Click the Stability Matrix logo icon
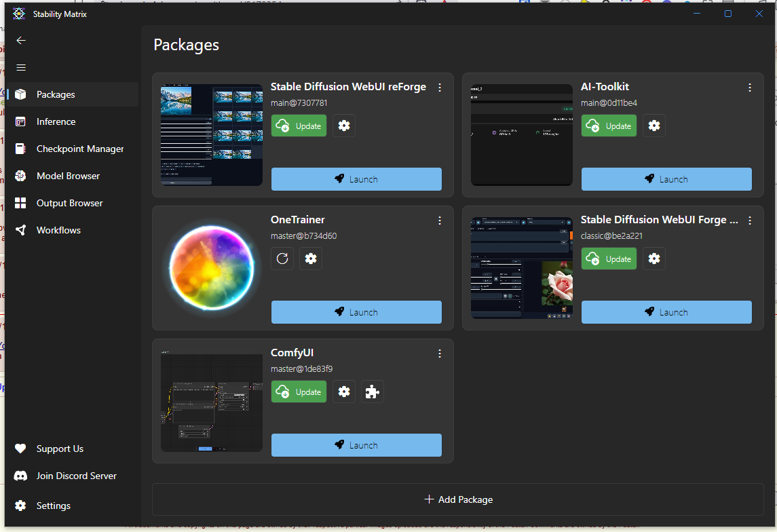 click(x=19, y=14)
